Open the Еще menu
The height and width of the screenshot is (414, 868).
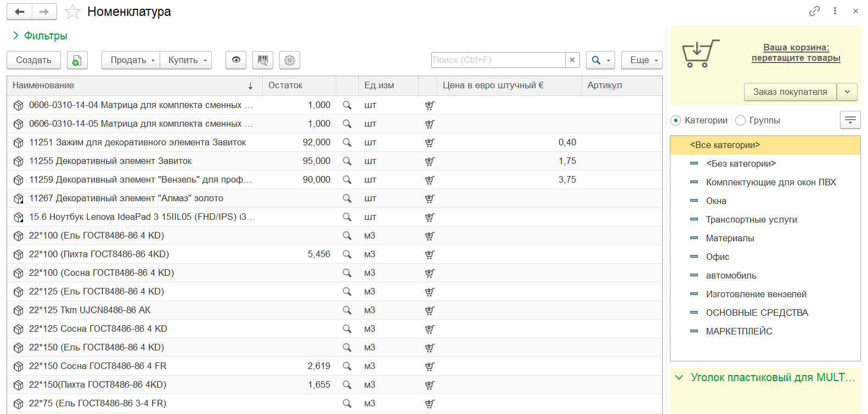pos(641,60)
